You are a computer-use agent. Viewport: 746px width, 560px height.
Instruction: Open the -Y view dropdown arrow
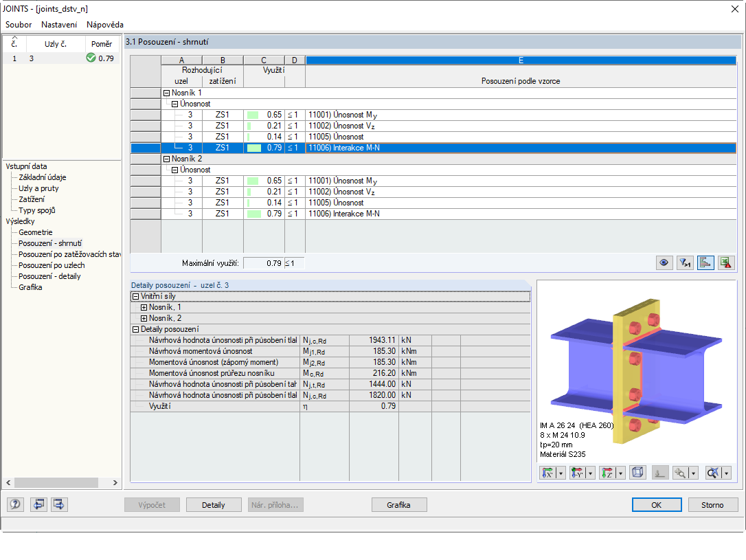coord(591,473)
